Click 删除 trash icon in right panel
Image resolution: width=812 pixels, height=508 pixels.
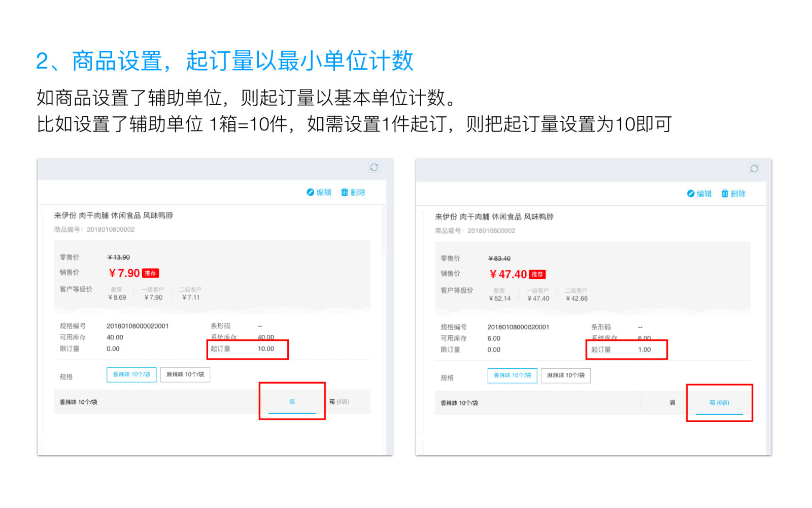point(725,194)
